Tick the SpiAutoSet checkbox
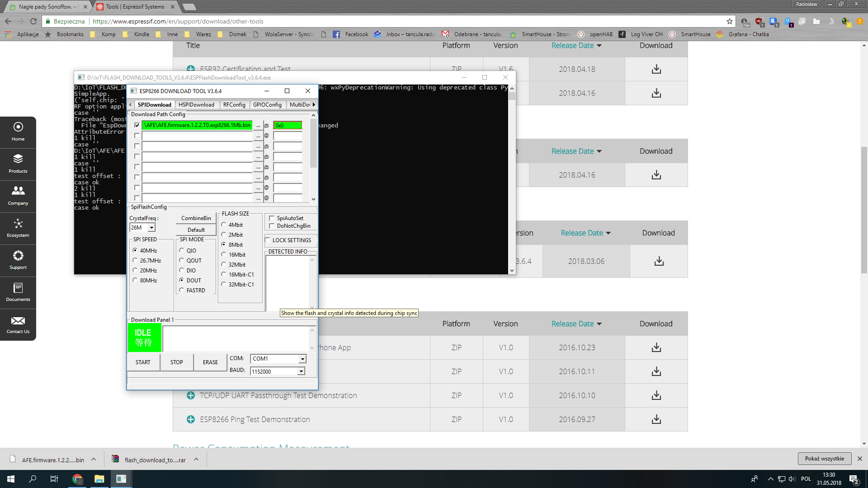Screen dimensions: 868x488 [x=272, y=218]
